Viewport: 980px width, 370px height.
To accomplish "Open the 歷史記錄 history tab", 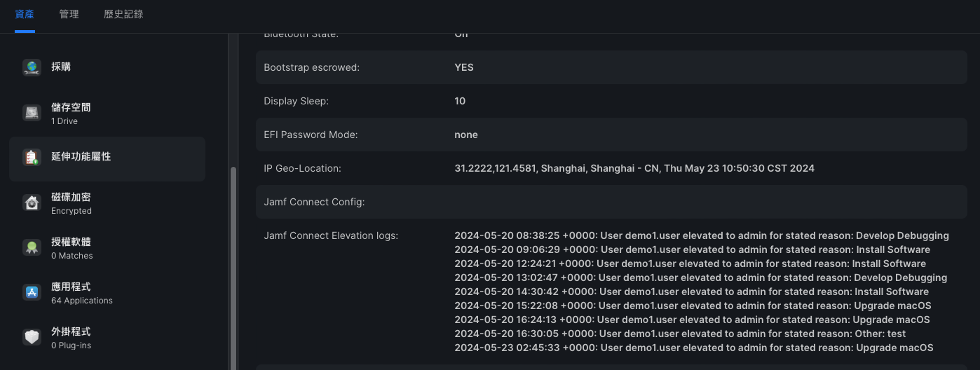I will tap(123, 14).
